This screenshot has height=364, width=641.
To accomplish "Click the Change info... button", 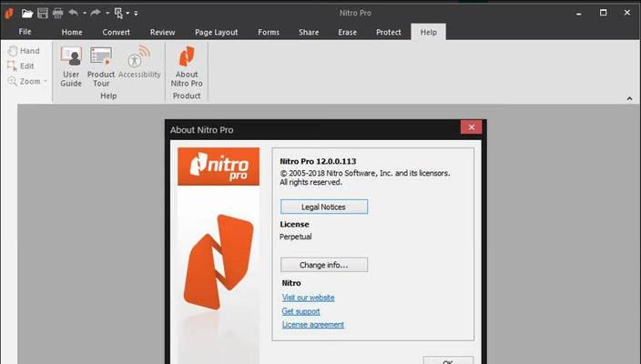I will point(324,265).
